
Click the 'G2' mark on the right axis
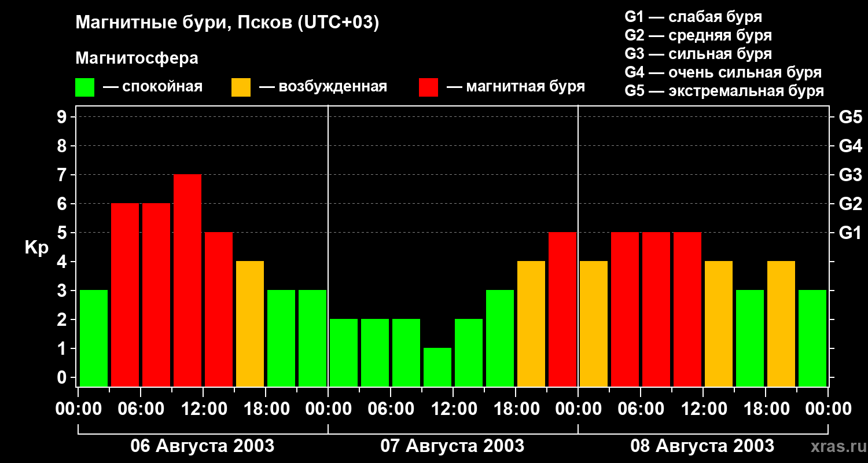851,204
